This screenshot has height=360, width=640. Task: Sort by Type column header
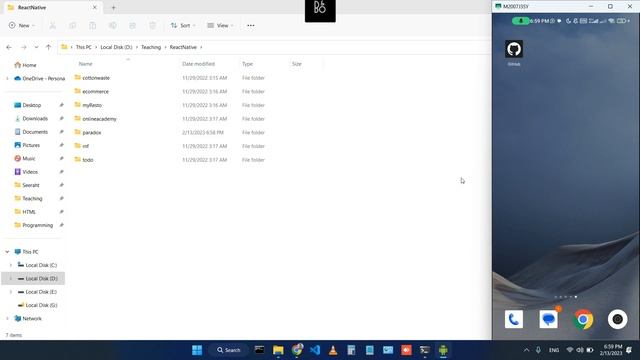click(x=247, y=64)
